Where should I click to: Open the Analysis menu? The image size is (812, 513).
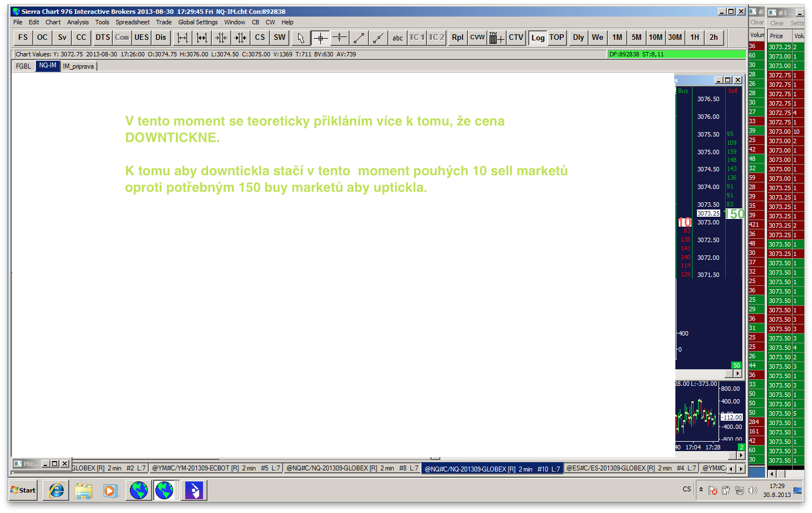[x=78, y=22]
